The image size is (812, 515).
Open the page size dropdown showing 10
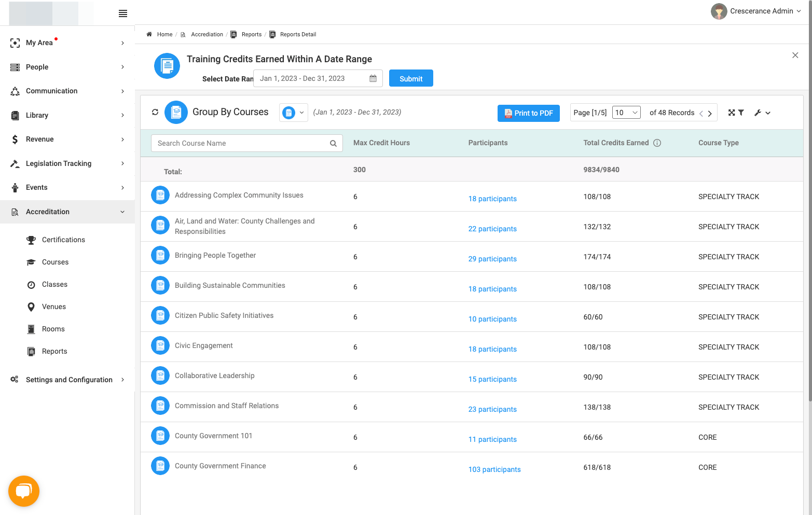[x=626, y=113]
